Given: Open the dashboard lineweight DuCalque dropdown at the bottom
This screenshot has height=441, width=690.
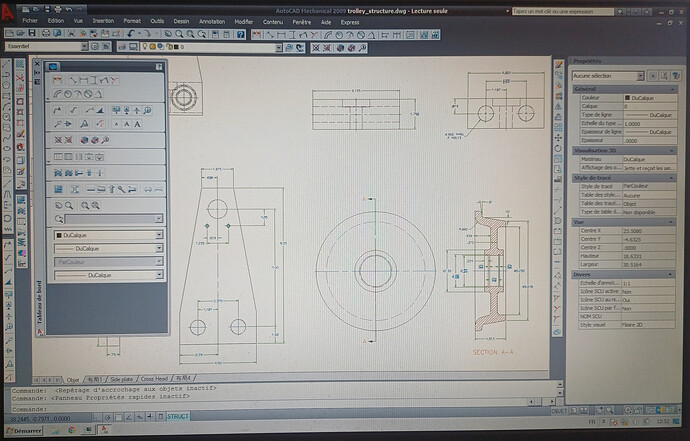Looking at the screenshot, I should pos(159,275).
